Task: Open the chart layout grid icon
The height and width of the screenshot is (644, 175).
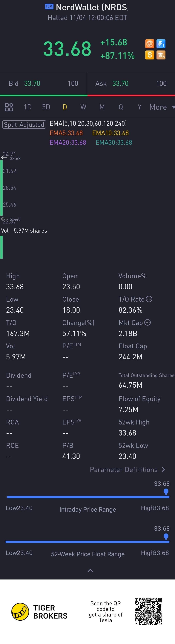Action: pos(9,107)
